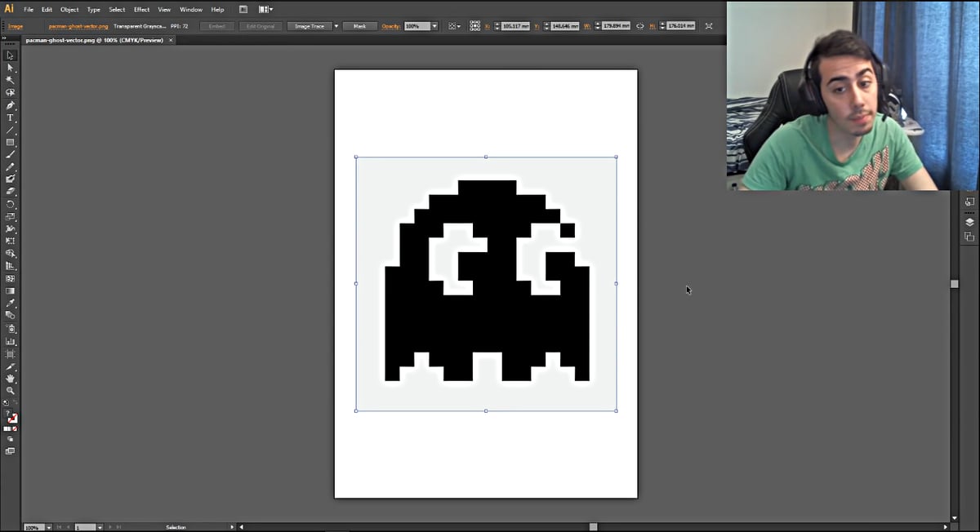
Task: Select the Hand tool
Action: (11, 379)
